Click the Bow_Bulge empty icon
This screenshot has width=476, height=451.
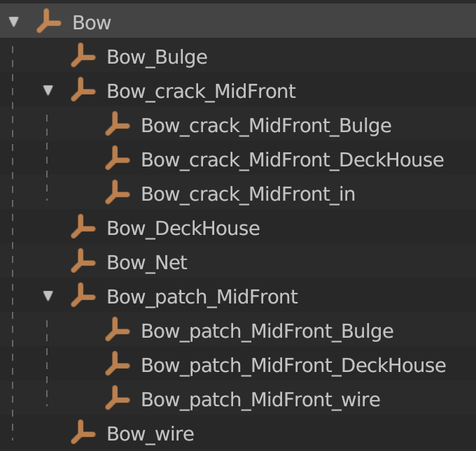tap(83, 55)
